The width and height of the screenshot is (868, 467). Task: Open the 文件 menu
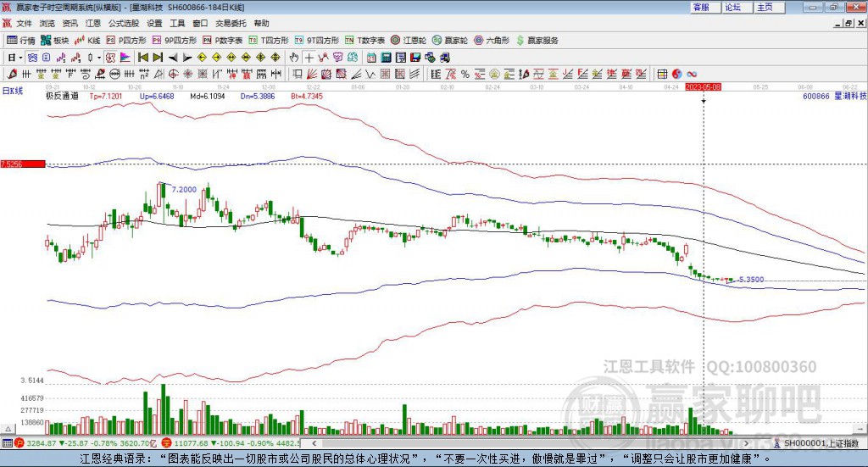[x=24, y=23]
